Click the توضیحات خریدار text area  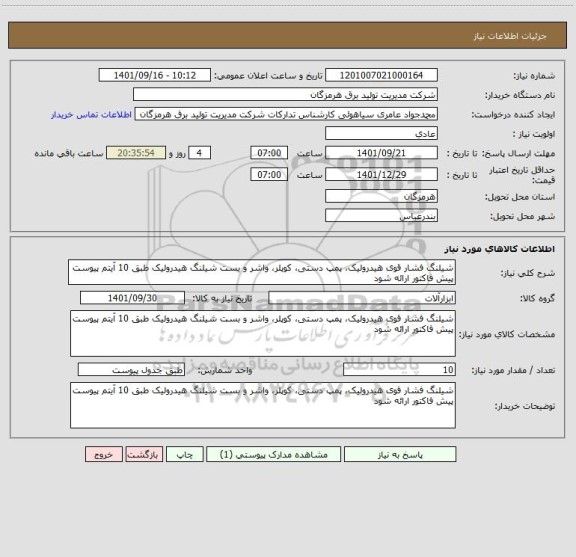point(263,405)
